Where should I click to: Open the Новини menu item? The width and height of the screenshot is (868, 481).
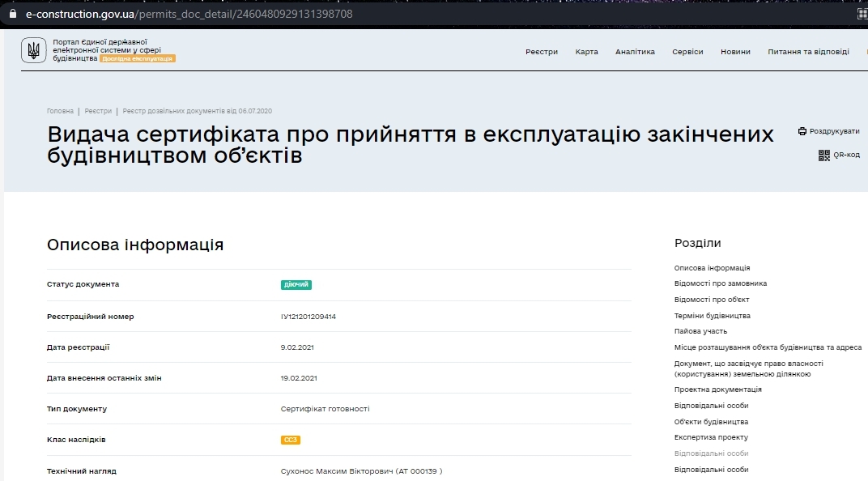pos(735,52)
